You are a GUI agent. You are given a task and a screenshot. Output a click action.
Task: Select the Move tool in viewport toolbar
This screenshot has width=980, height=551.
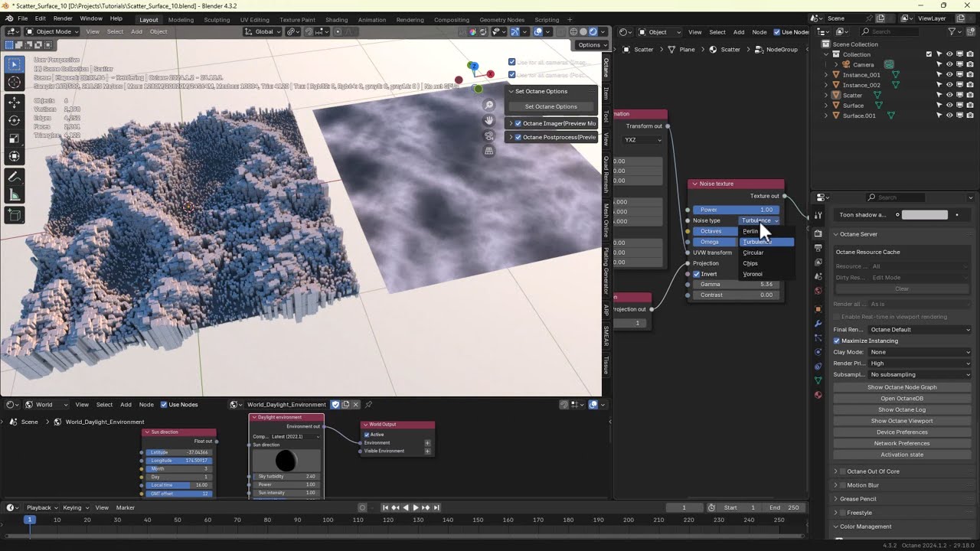click(14, 102)
